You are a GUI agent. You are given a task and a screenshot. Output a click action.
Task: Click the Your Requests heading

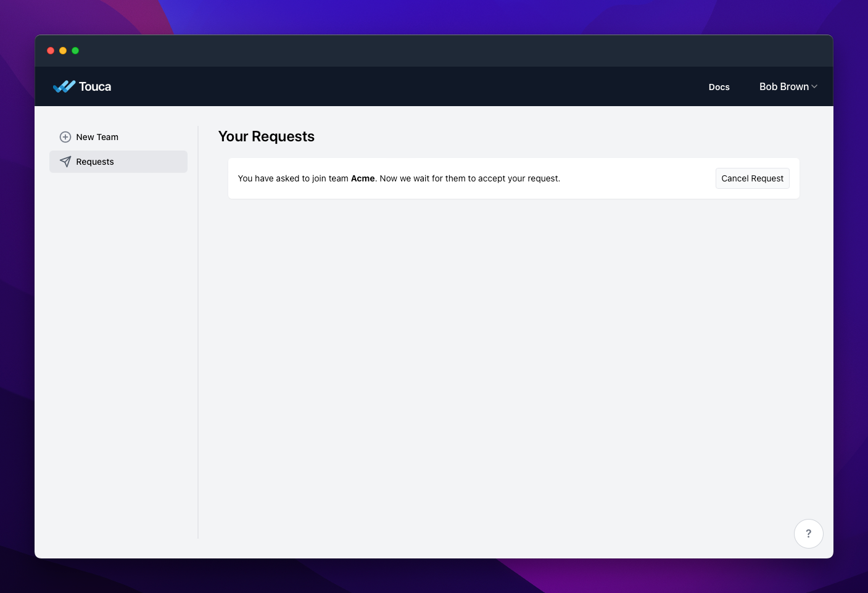pyautogui.click(x=267, y=136)
